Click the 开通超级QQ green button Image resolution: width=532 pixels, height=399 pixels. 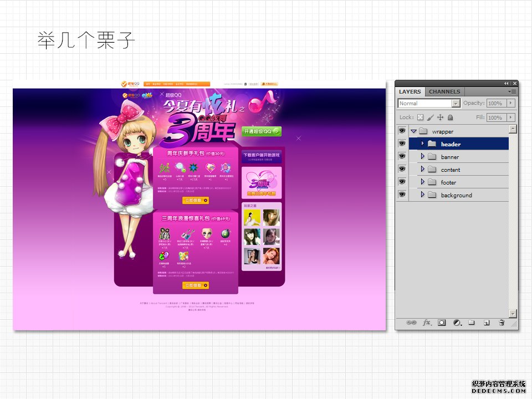pyautogui.click(x=261, y=131)
